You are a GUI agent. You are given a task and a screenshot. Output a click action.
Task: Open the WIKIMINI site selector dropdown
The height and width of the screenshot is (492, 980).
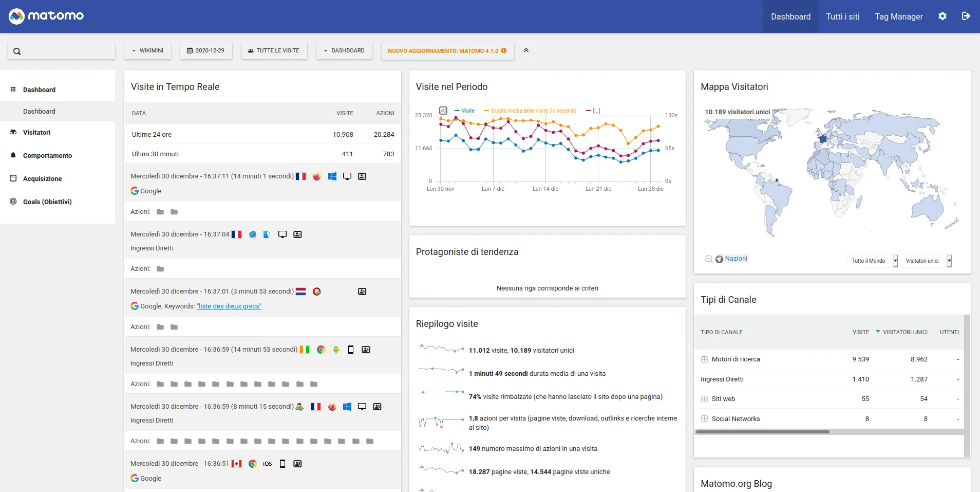[x=147, y=50]
